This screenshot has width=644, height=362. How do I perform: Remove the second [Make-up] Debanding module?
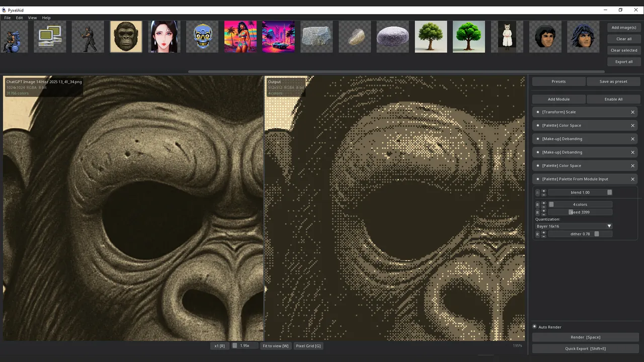point(632,152)
